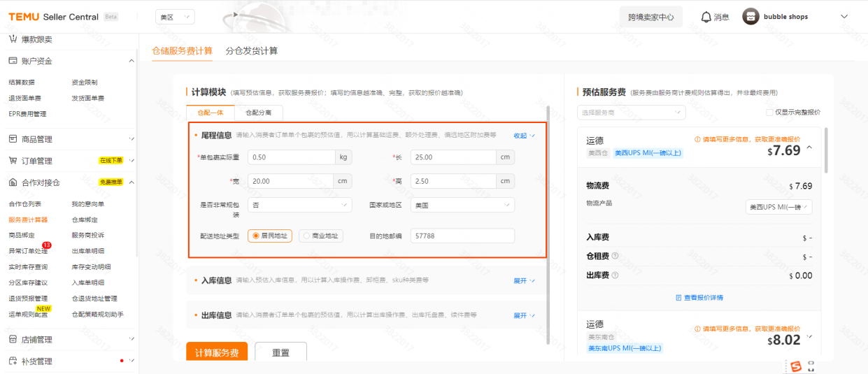The image size is (868, 374).
Task: Expand the 入库信息 section
Action: point(524,280)
